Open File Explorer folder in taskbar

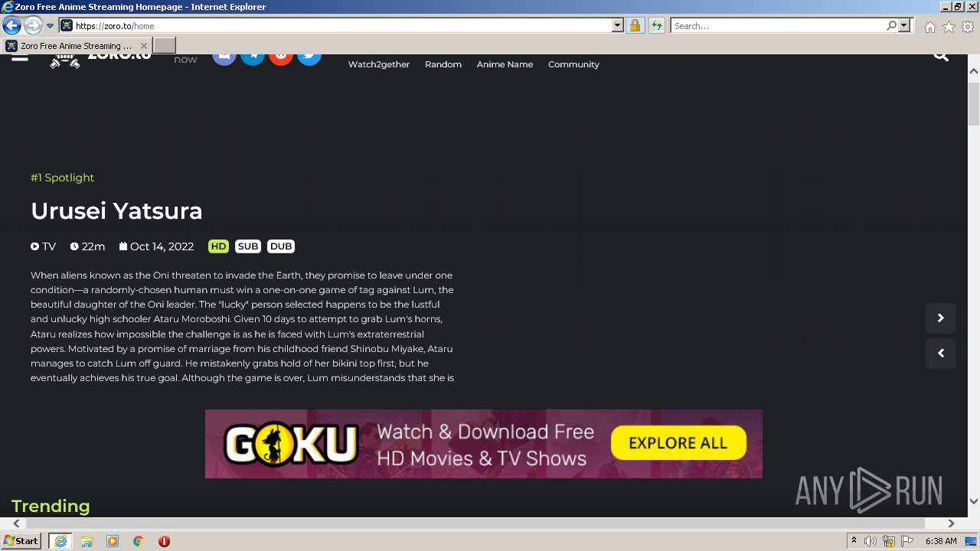click(x=87, y=541)
